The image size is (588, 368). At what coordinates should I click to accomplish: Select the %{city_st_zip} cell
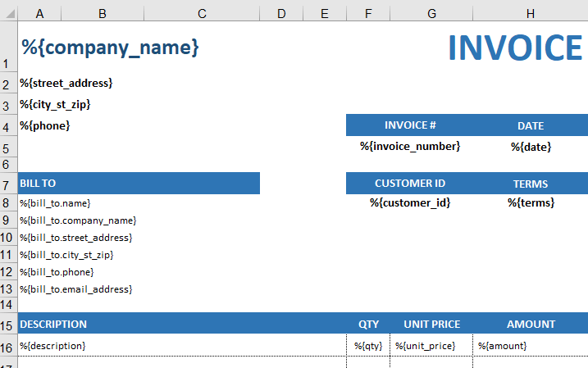point(55,105)
